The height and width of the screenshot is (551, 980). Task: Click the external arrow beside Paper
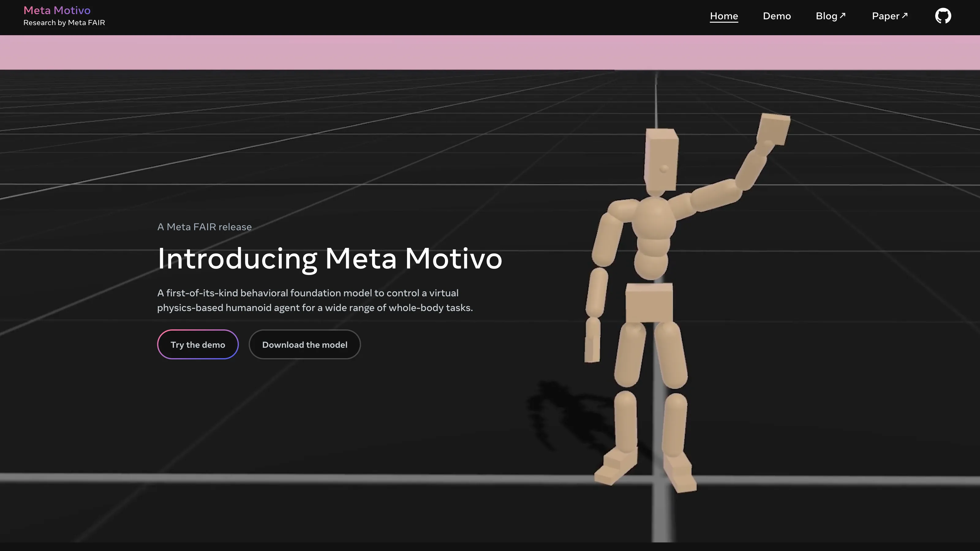[905, 16]
